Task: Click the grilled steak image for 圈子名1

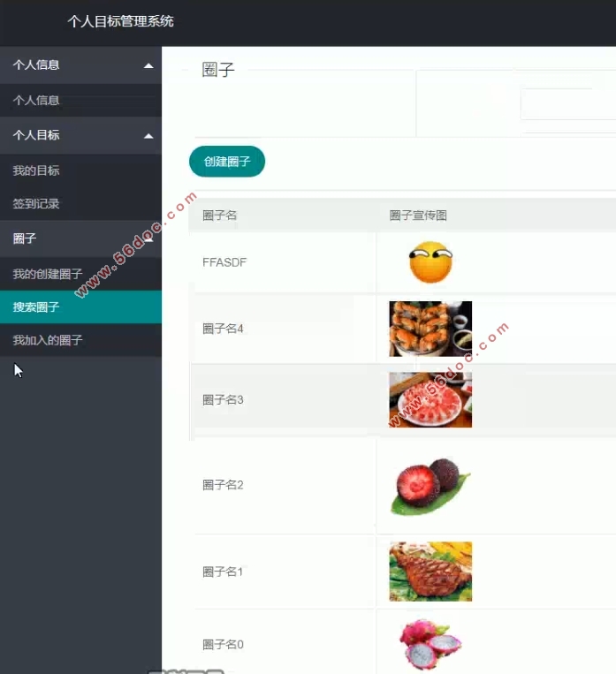Action: (430, 572)
